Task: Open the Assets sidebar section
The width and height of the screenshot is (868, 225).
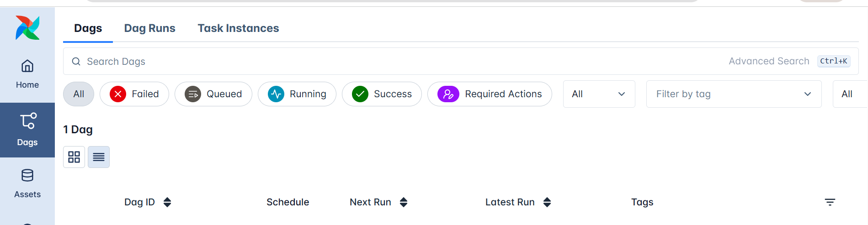Action: [x=27, y=183]
